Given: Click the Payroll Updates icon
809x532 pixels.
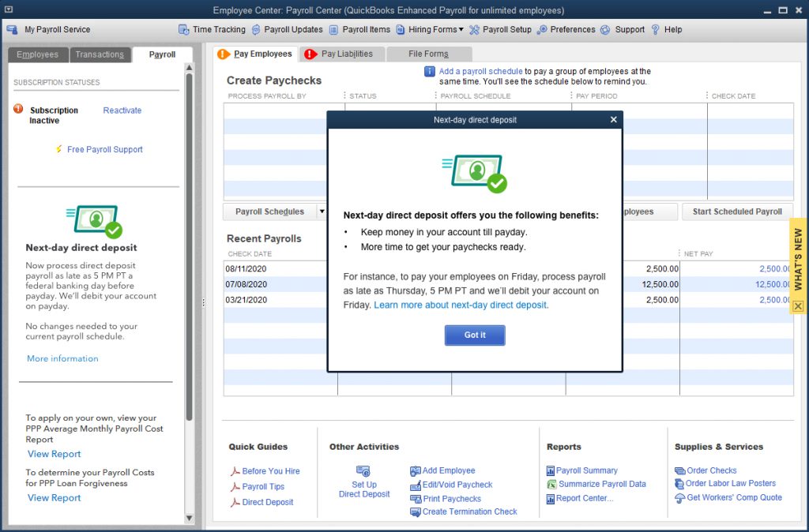Looking at the screenshot, I should (x=256, y=30).
